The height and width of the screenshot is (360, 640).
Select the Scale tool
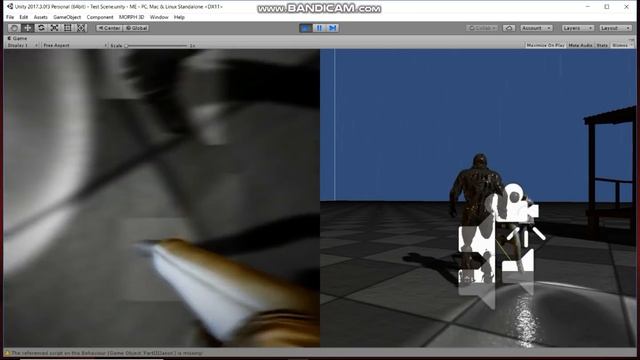pyautogui.click(x=54, y=28)
